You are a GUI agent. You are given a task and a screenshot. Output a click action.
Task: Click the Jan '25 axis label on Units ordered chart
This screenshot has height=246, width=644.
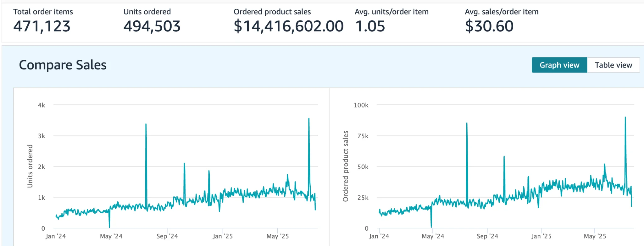coord(223,236)
